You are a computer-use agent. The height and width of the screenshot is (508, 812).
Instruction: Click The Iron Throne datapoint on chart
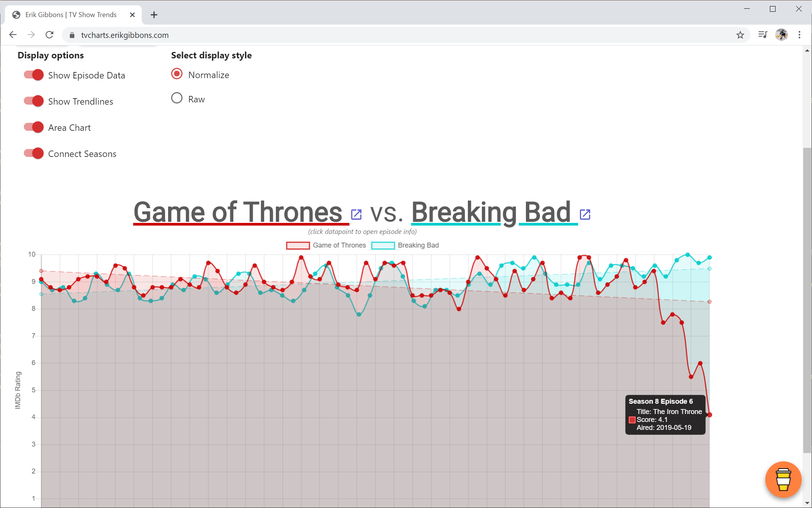(710, 415)
